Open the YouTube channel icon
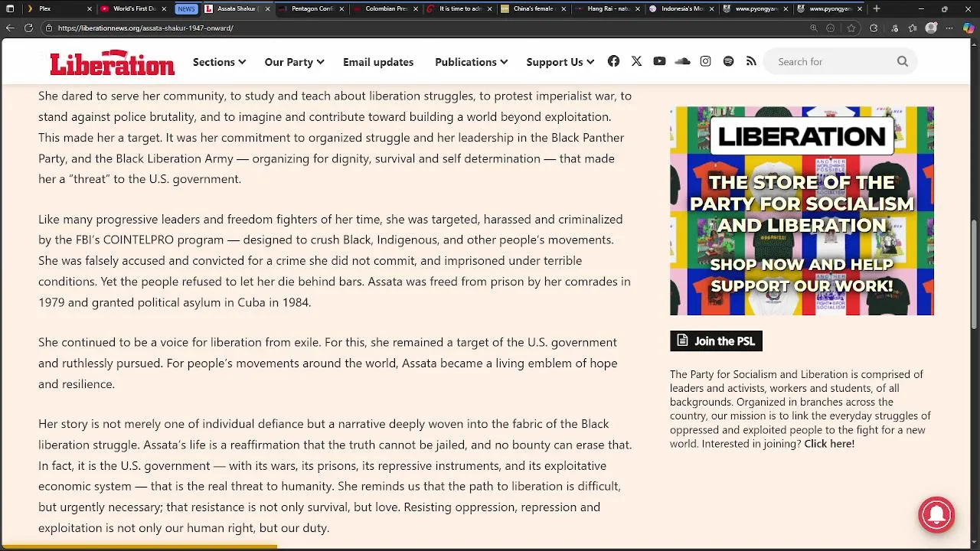This screenshot has width=980, height=551. [x=659, y=61]
